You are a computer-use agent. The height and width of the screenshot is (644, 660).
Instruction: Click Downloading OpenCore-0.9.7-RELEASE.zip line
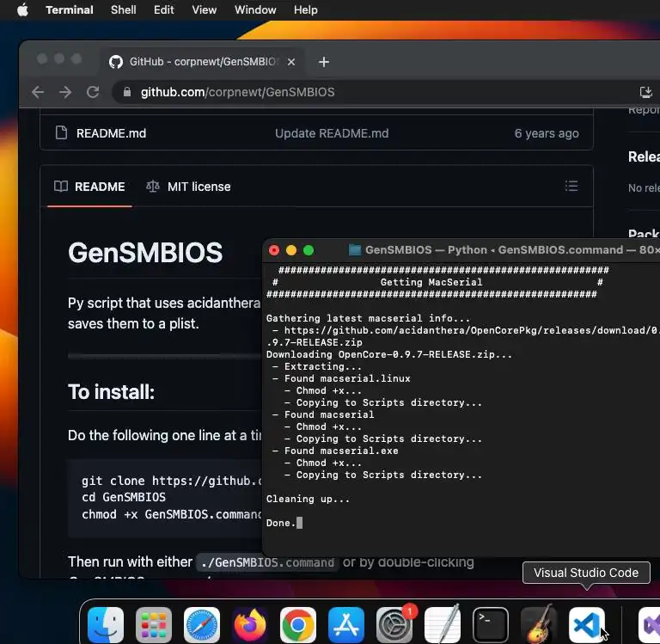[389, 354]
